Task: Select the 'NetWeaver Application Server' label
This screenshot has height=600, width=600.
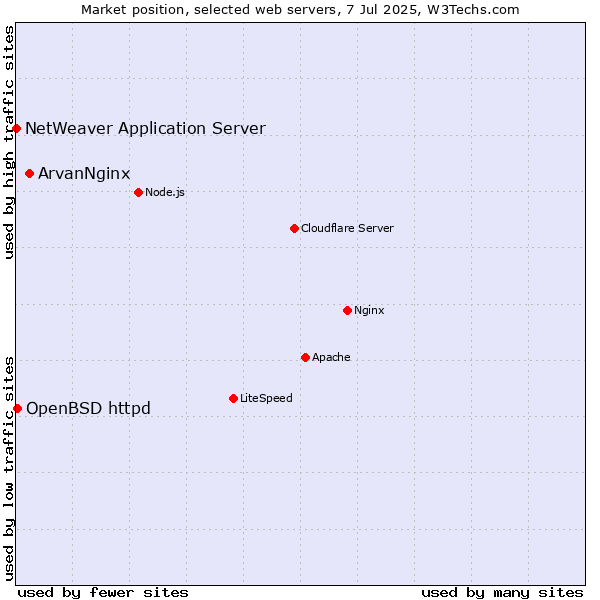Action: [145, 129]
